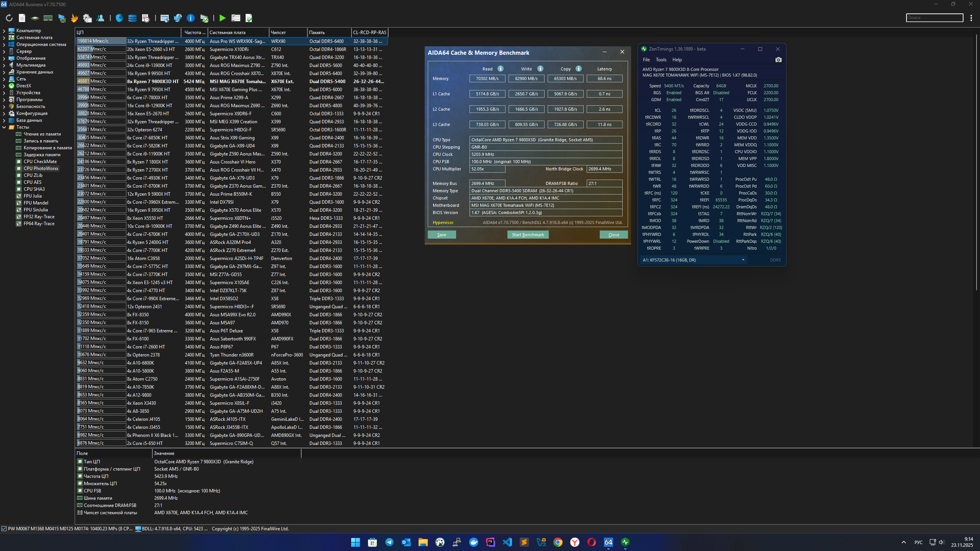Collapse the Тесты tree node

pyautogui.click(x=4, y=127)
